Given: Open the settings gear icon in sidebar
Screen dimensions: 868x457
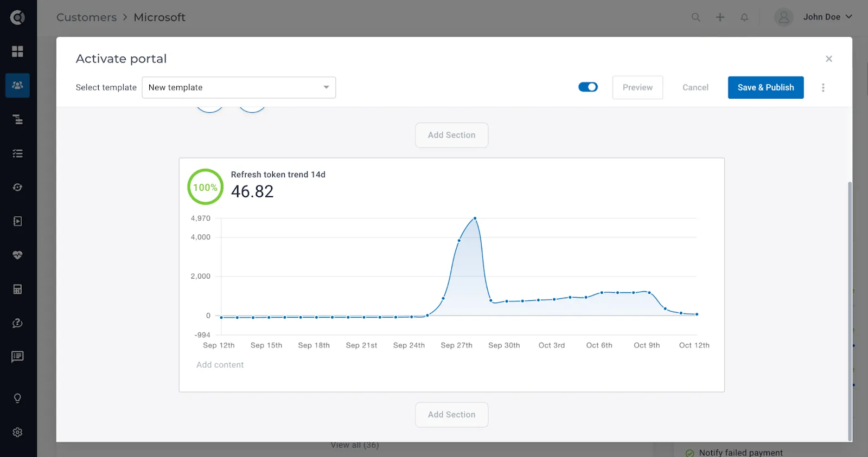Looking at the screenshot, I should click(x=17, y=432).
